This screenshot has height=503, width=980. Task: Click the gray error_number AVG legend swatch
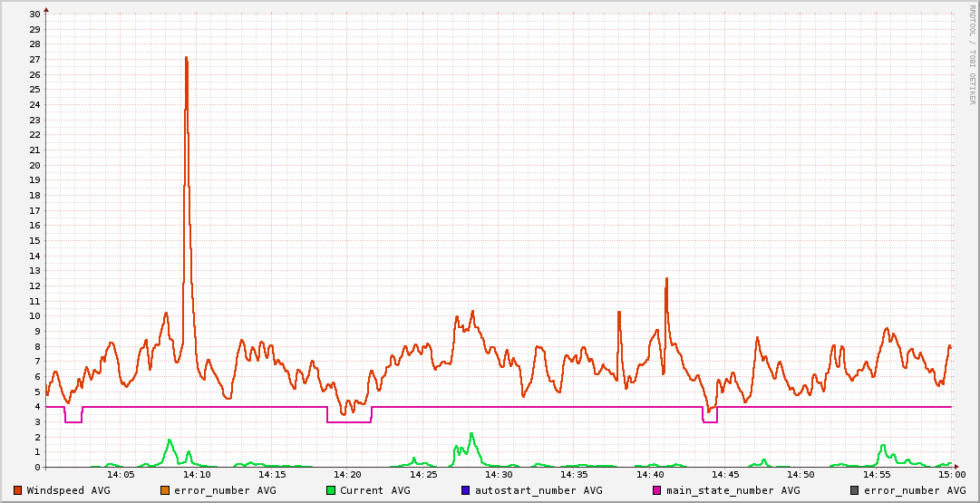pyautogui.click(x=854, y=490)
